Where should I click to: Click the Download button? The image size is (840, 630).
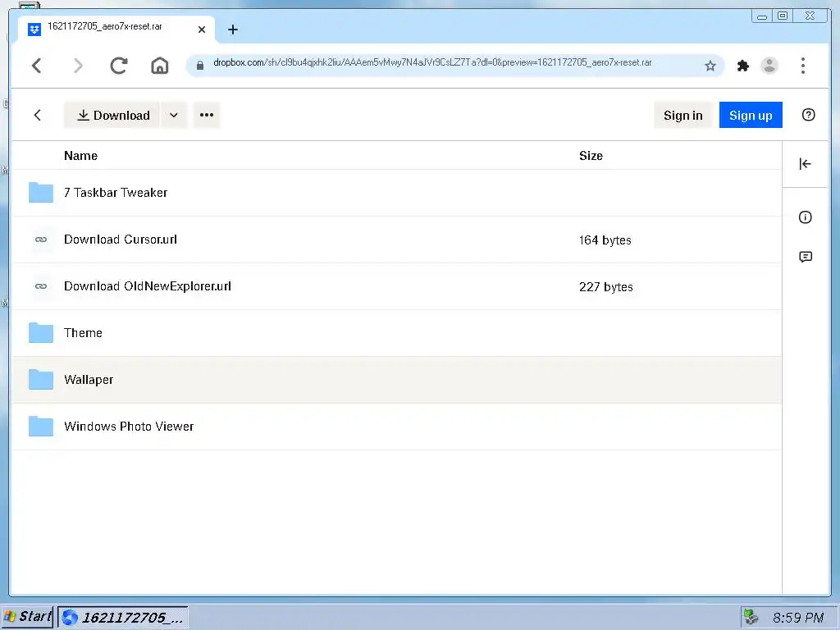point(112,115)
